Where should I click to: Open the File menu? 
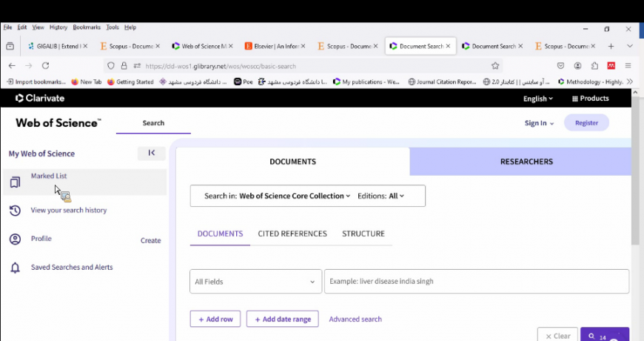[x=8, y=27]
